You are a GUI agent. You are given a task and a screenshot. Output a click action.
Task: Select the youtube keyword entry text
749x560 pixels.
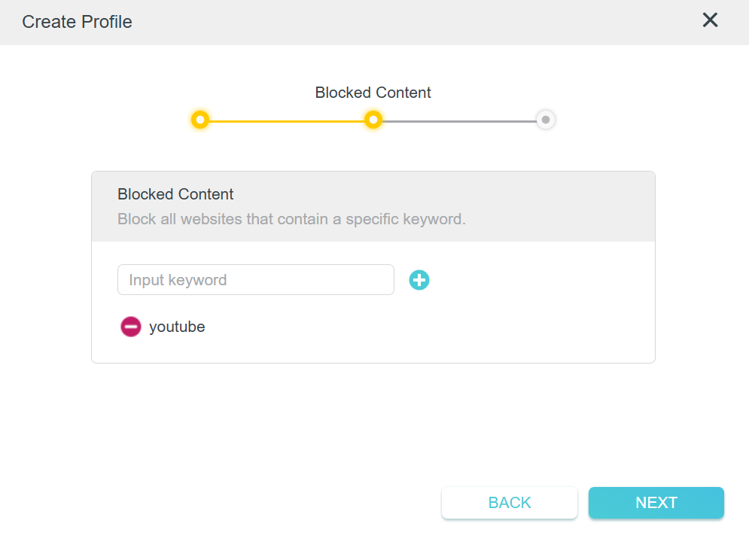pos(177,327)
